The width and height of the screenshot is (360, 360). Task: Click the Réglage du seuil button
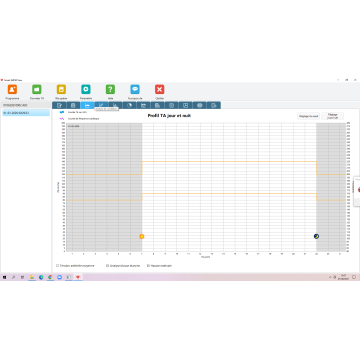[x=308, y=116]
